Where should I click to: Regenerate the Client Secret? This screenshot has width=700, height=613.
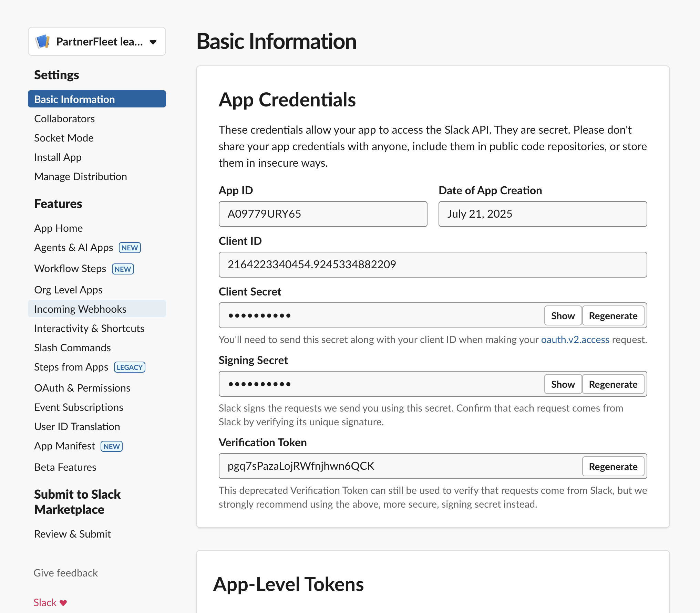point(613,315)
